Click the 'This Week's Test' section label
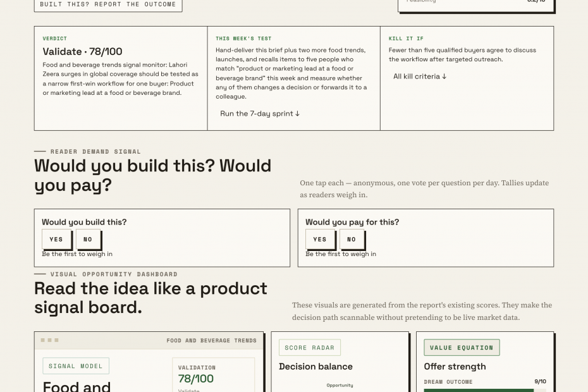The image size is (588, 392). [x=243, y=39]
